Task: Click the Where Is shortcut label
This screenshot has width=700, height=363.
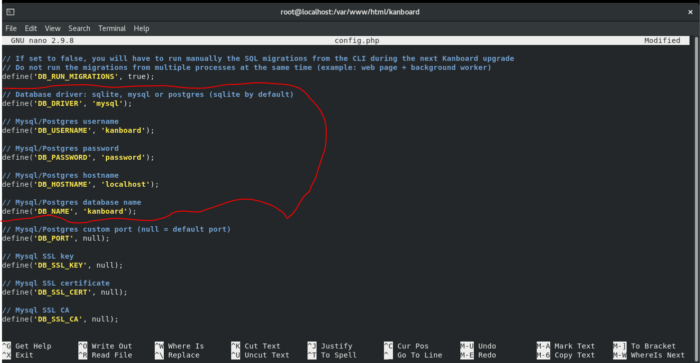Action: pyautogui.click(x=186, y=346)
